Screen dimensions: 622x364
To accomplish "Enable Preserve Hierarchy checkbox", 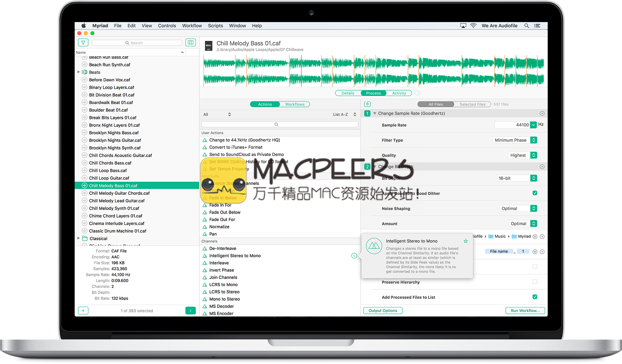I will tap(535, 282).
